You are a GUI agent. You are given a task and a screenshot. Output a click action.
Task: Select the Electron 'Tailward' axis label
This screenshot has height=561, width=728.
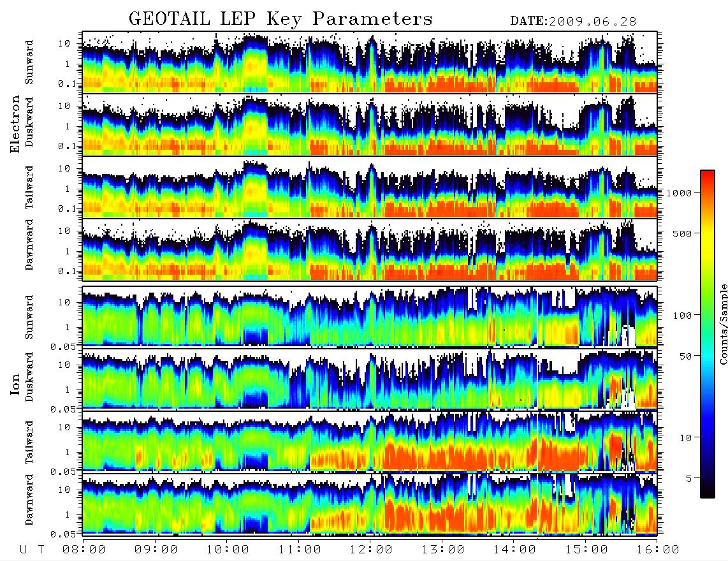tap(29, 187)
